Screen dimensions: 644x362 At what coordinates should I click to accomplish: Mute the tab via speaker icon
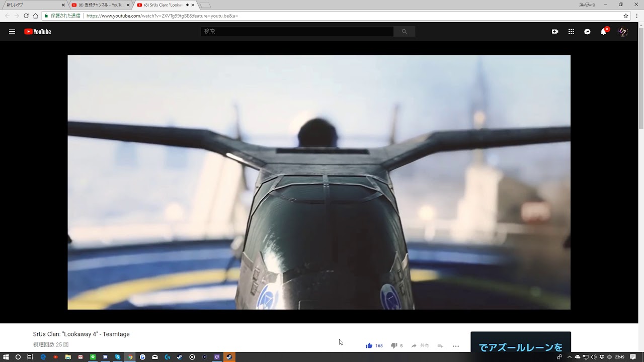coord(187,5)
